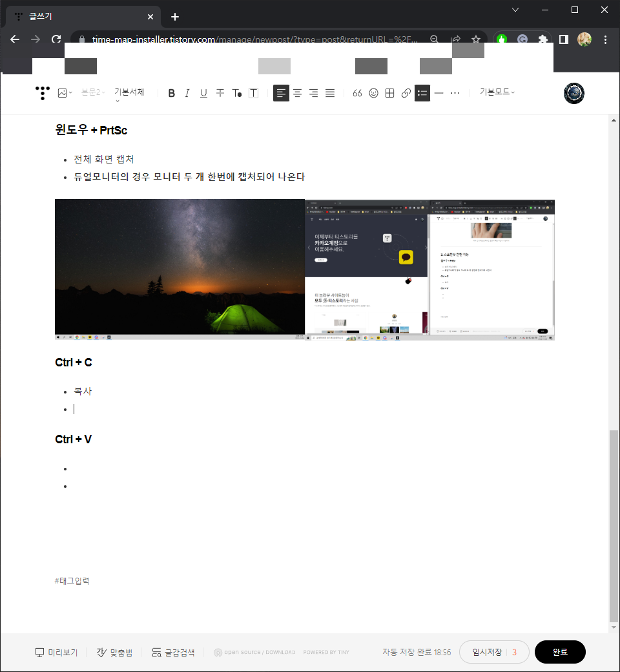This screenshot has width=620, height=672.
Task: Select the 글쓰기 browser tab
Action: point(83,17)
